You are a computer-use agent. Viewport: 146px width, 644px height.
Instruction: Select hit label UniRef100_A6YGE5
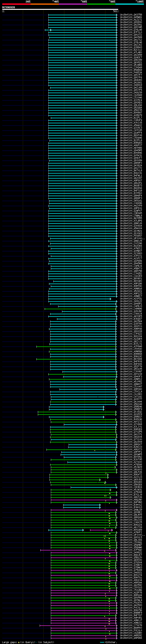pyautogui.click(x=131, y=316)
